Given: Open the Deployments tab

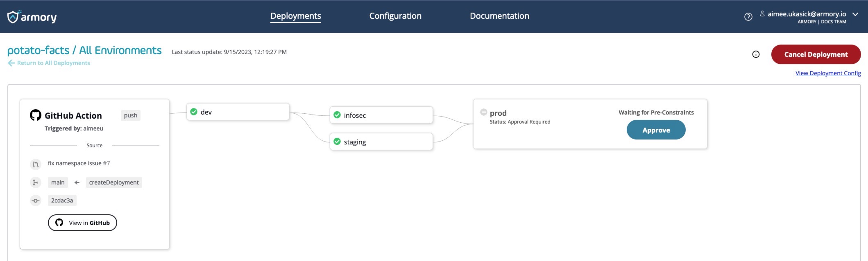Looking at the screenshot, I should click(x=296, y=16).
